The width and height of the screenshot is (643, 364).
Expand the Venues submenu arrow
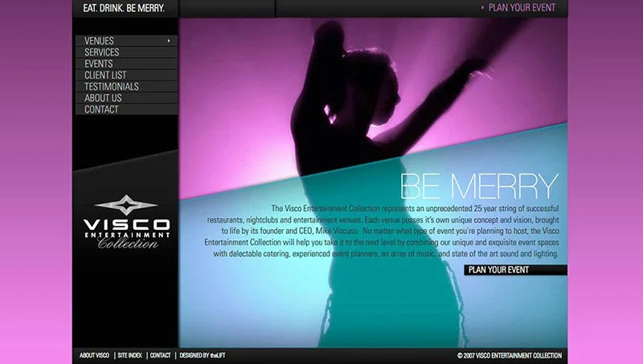[x=169, y=41]
